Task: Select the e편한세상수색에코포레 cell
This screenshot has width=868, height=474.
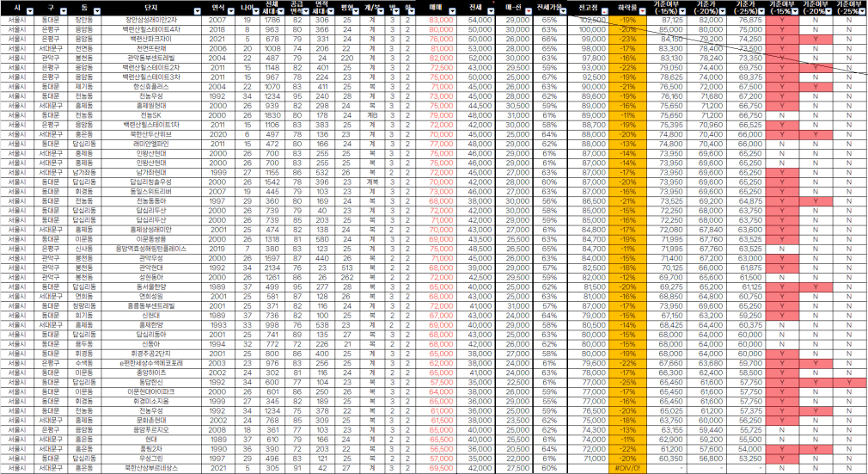Action: (x=151, y=364)
